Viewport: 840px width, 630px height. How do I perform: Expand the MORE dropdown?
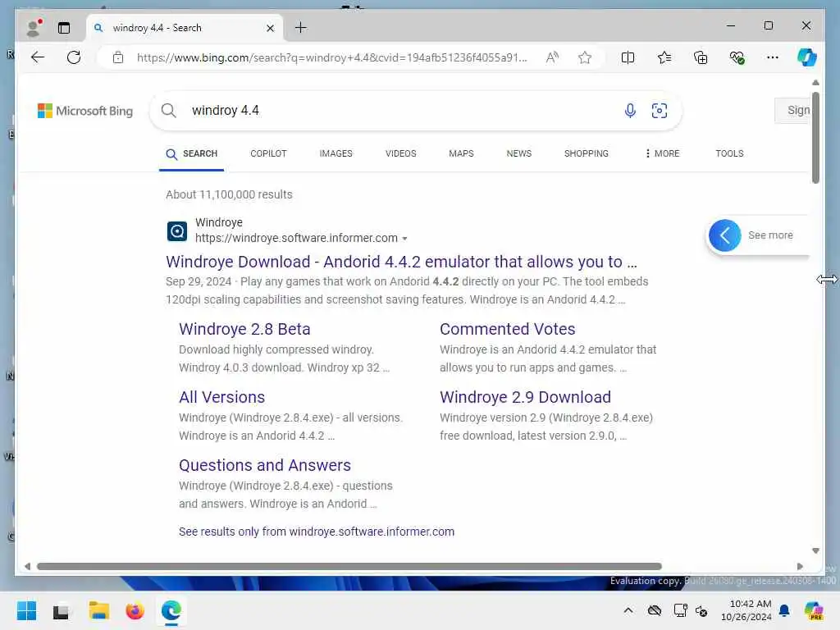(662, 153)
